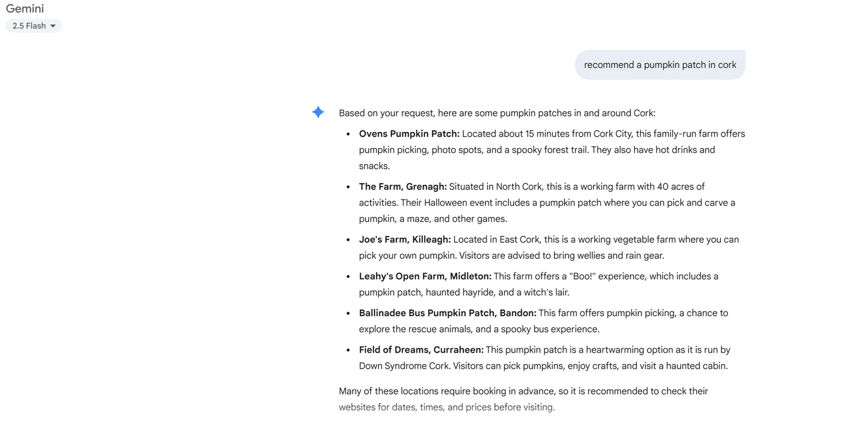Click the 'Many of these locations' closing paragraph
The image size is (868, 422).
click(523, 392)
